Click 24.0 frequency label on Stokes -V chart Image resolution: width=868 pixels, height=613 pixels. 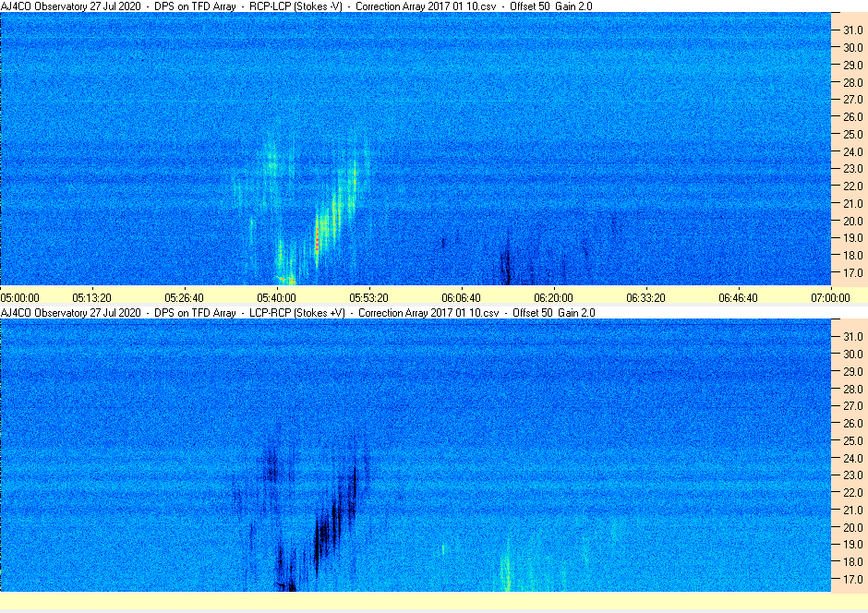853,151
